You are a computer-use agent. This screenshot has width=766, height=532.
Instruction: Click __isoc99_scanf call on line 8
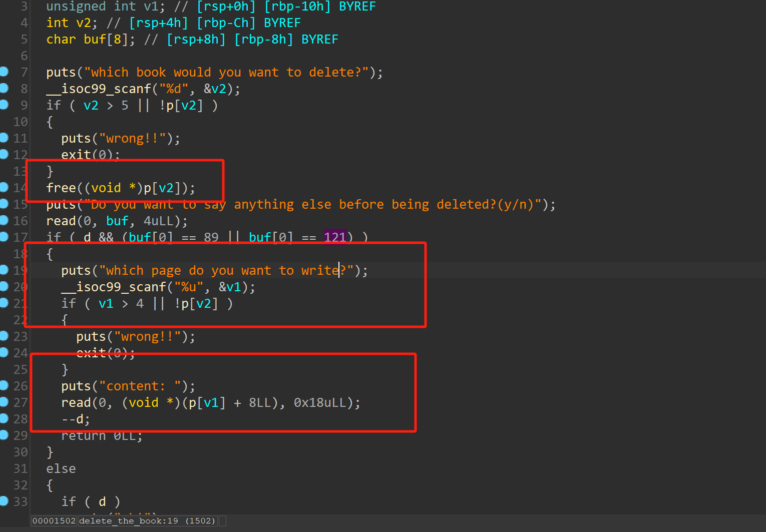coord(99,89)
